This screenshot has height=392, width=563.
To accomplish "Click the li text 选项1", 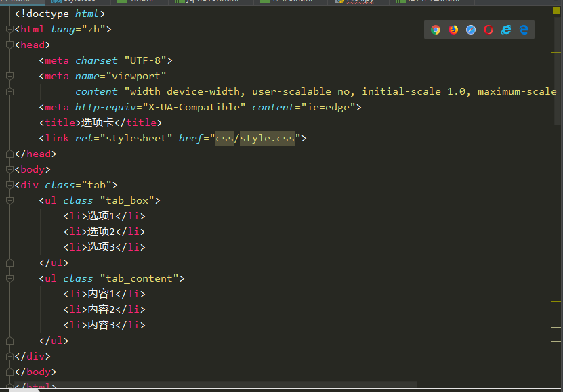I will point(101,216).
